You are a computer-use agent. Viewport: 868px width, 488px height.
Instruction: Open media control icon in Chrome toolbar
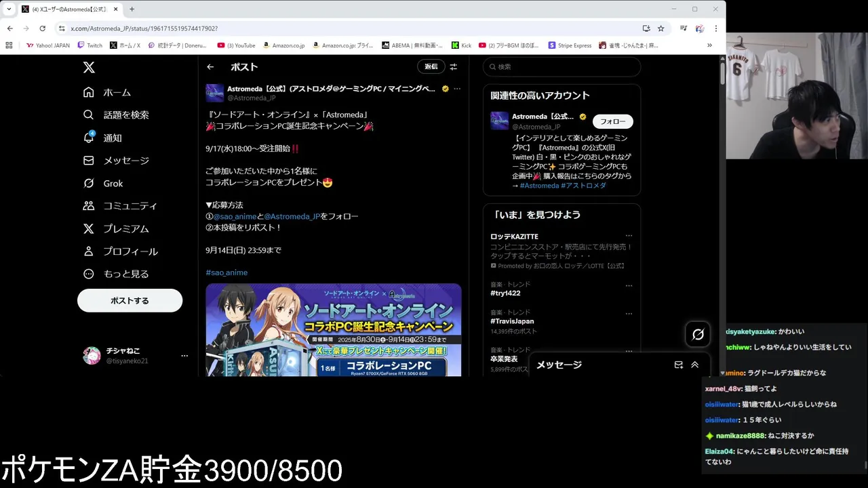[684, 28]
